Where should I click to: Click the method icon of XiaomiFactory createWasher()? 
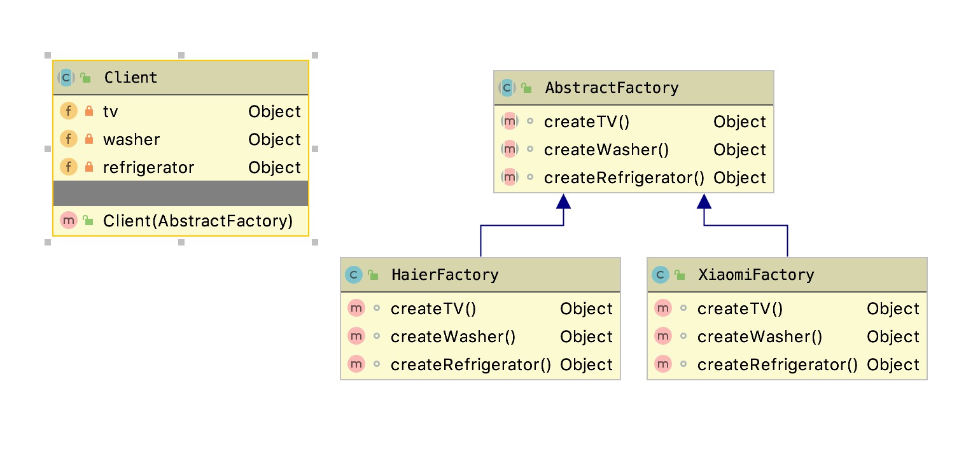[663, 336]
